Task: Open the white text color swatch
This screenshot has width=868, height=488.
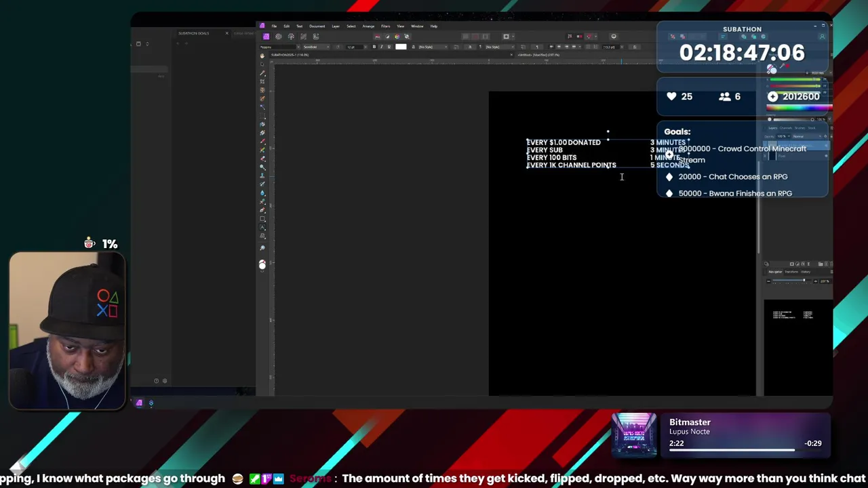Action: [401, 47]
